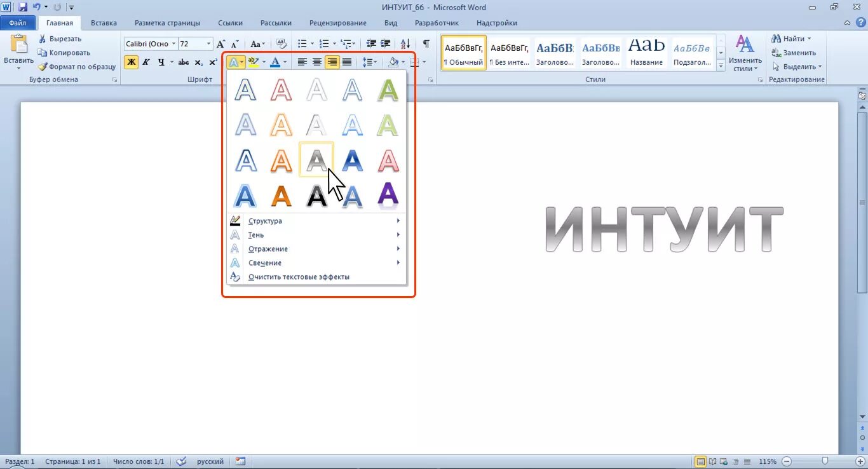This screenshot has height=469, width=868.
Task: Decrease paragraph indent
Action: tap(372, 44)
